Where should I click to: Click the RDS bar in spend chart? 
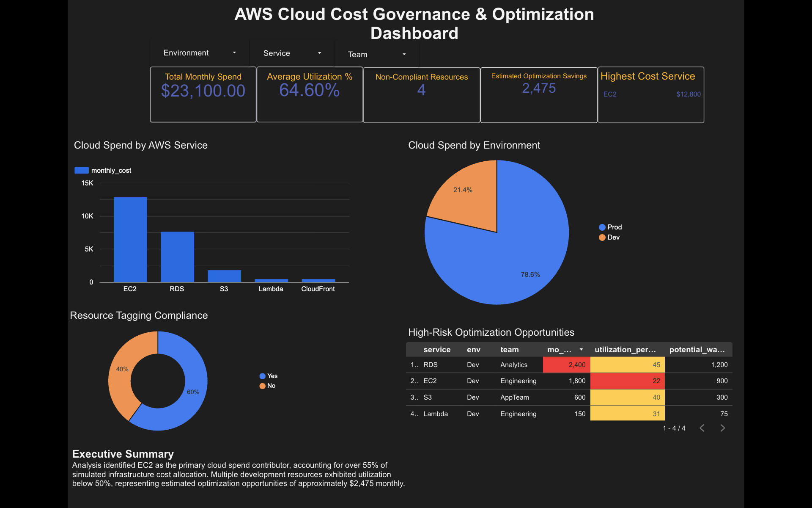pyautogui.click(x=177, y=257)
